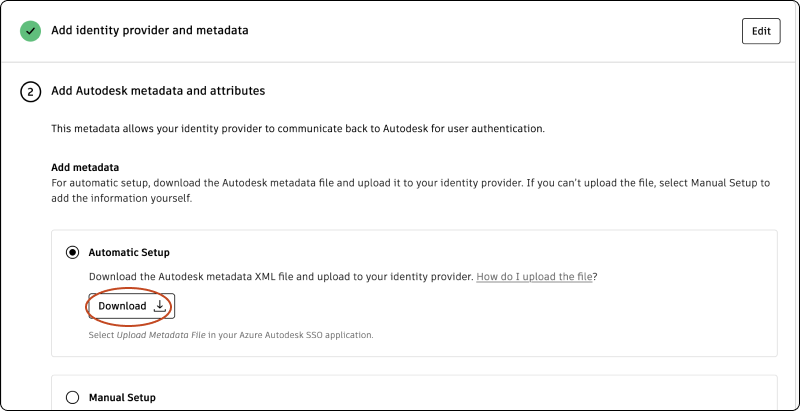
Task: Click the download arrow icon
Action: tap(160, 306)
